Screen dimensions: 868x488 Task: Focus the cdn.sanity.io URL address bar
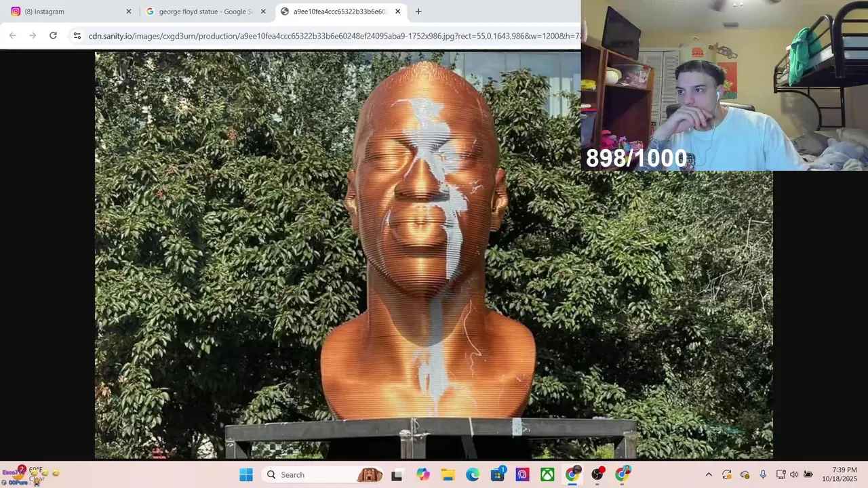click(334, 36)
